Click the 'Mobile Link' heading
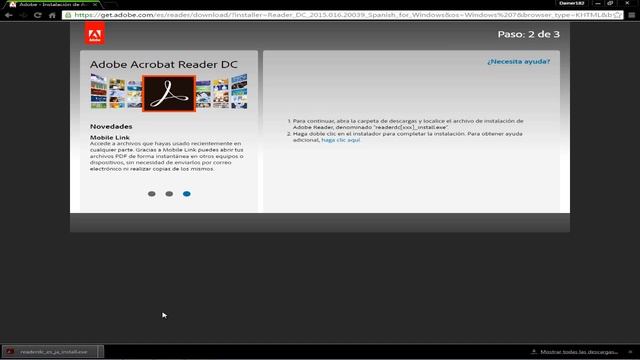This screenshot has width=640, height=360. pyautogui.click(x=110, y=138)
